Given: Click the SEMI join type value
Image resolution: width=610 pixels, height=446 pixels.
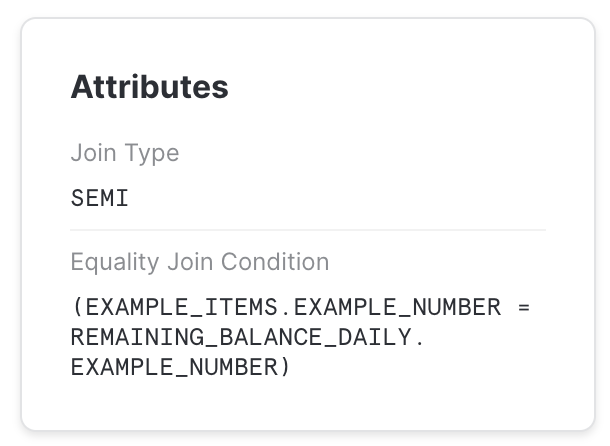Looking at the screenshot, I should click(100, 198).
